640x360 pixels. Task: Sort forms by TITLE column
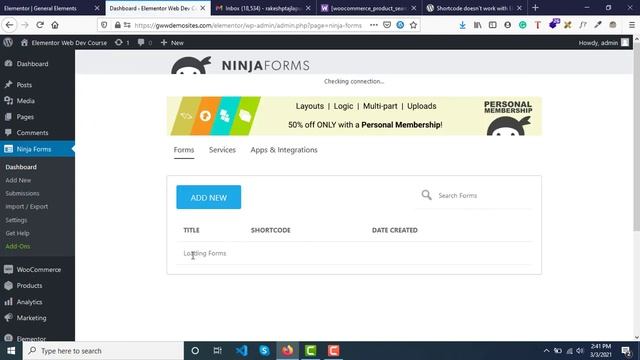[x=191, y=230]
